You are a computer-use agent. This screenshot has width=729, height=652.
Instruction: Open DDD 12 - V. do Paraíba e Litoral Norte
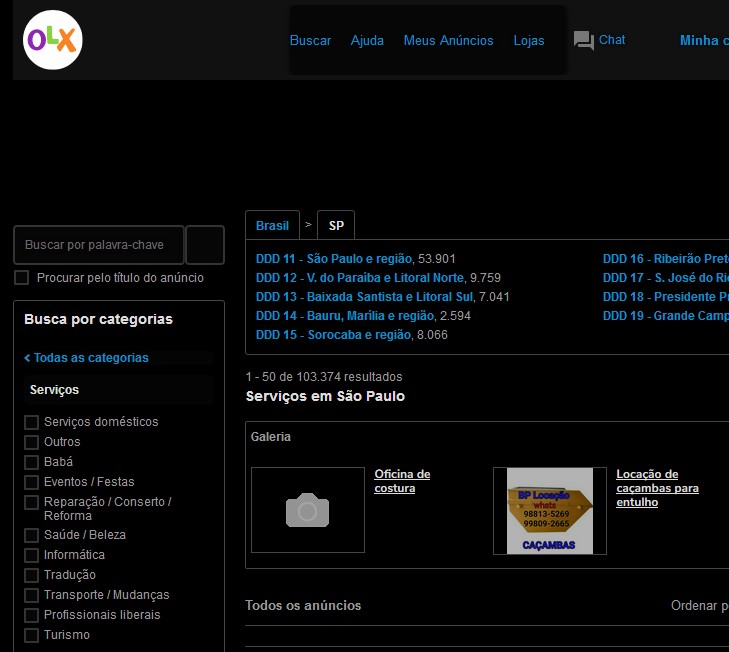(x=360, y=278)
